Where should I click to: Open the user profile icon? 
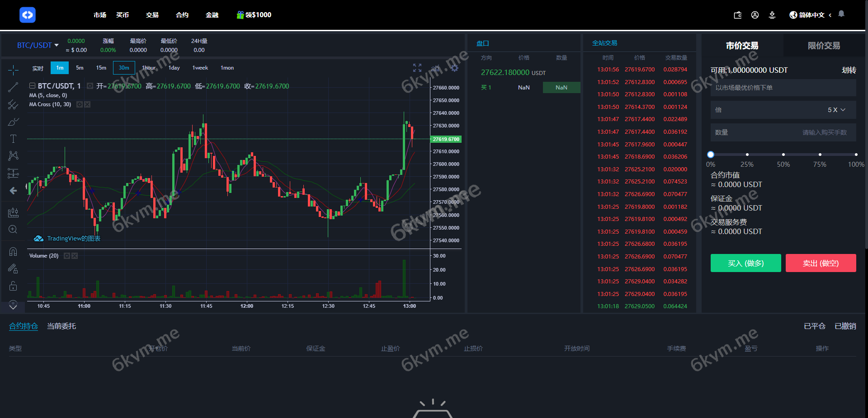tap(755, 15)
